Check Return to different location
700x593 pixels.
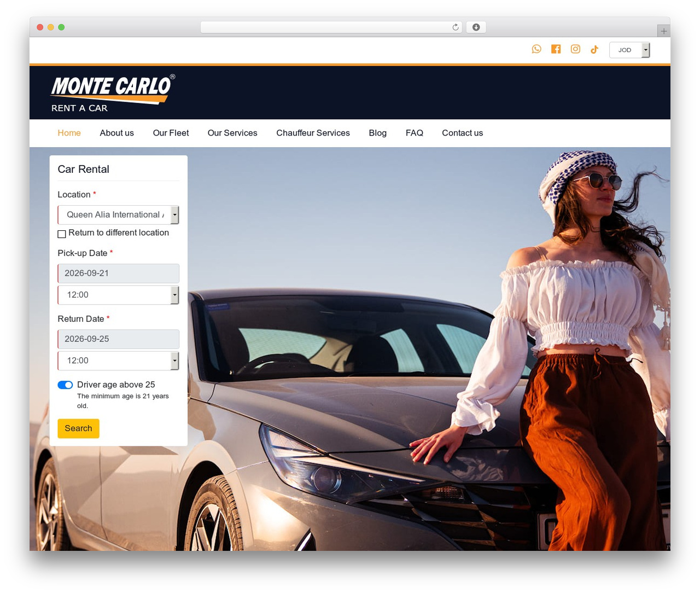62,234
